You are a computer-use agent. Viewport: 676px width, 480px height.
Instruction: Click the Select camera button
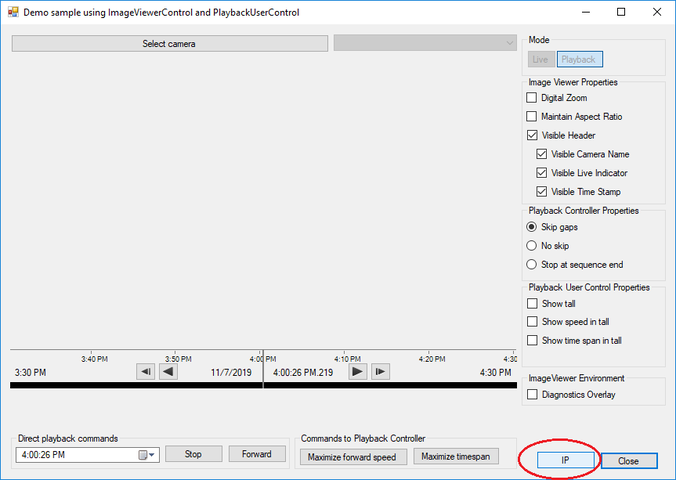(169, 44)
